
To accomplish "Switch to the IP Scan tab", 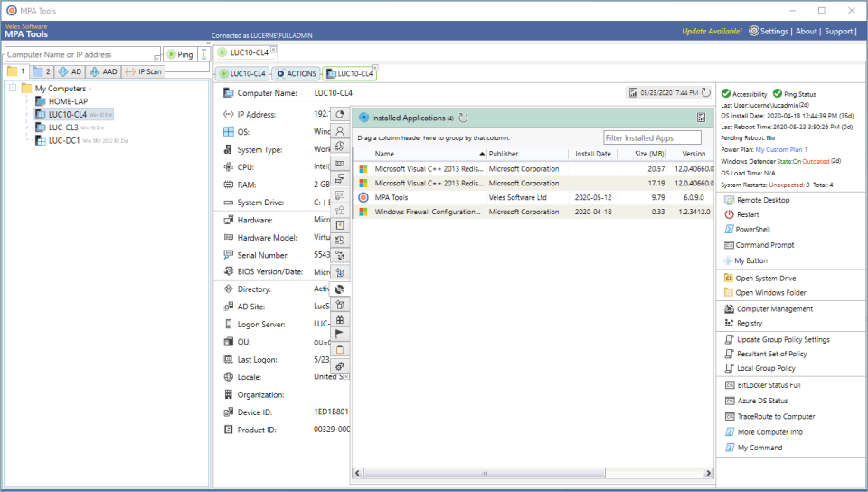I will coord(143,71).
